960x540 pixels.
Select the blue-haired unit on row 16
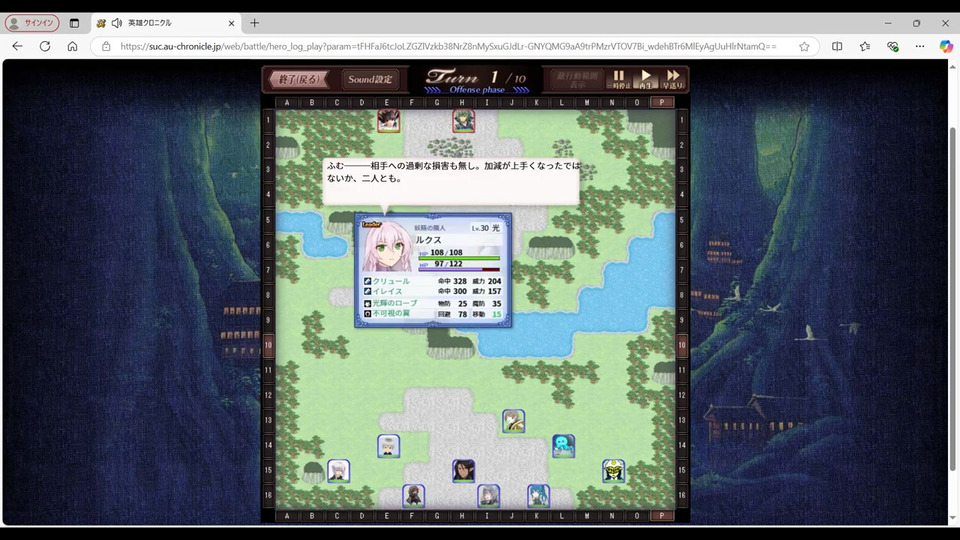click(x=539, y=496)
